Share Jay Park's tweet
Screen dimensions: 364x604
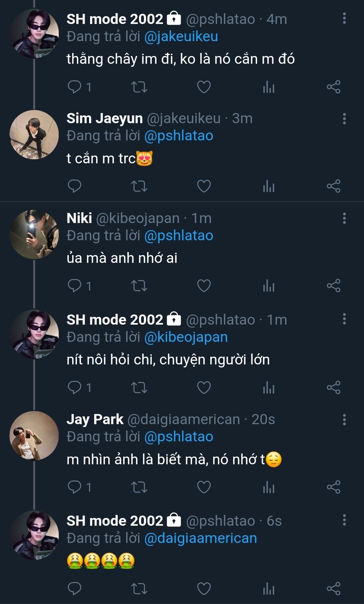[x=333, y=487]
